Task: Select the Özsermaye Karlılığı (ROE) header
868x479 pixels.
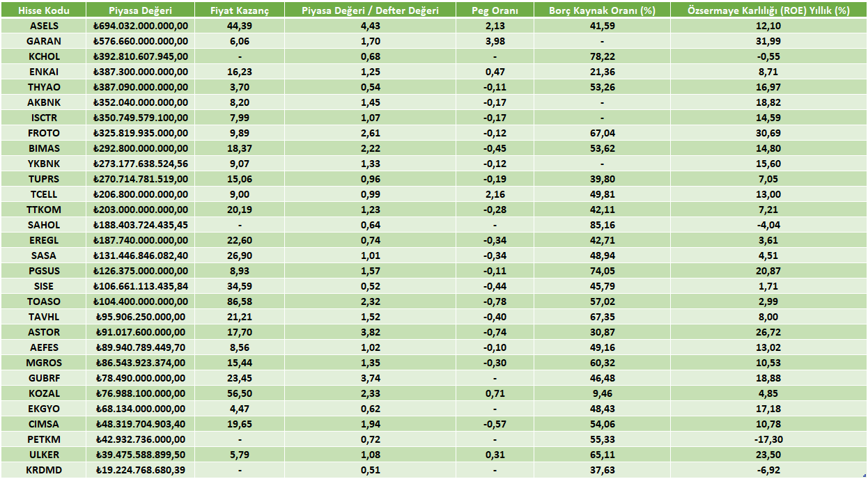Action: coord(768,10)
